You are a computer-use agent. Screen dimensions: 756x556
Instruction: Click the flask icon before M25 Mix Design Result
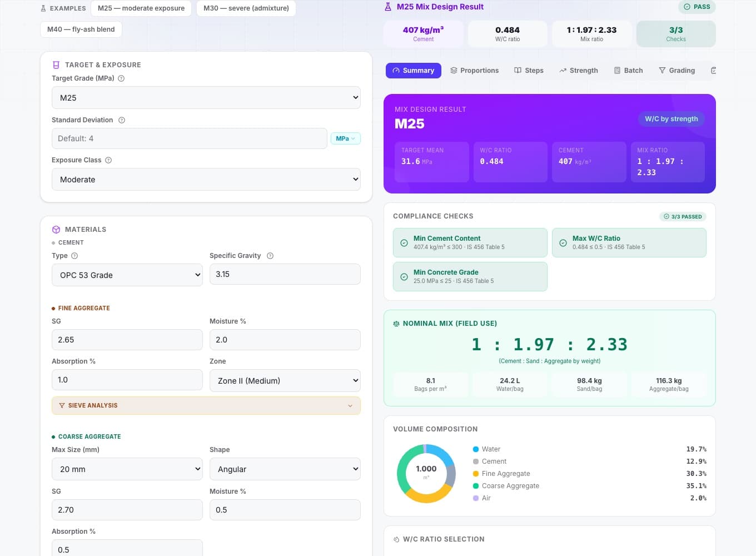pos(388,7)
